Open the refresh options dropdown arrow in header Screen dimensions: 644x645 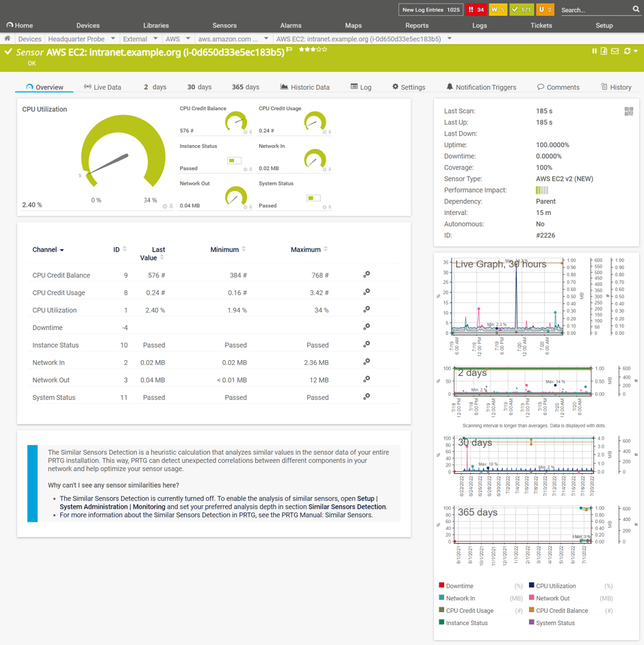point(636,51)
